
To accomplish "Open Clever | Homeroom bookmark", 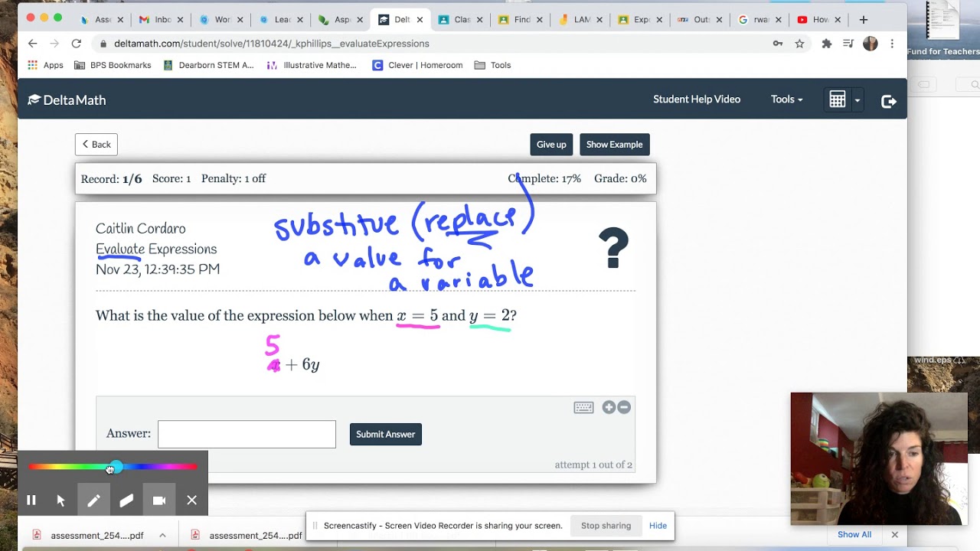I will tap(417, 65).
